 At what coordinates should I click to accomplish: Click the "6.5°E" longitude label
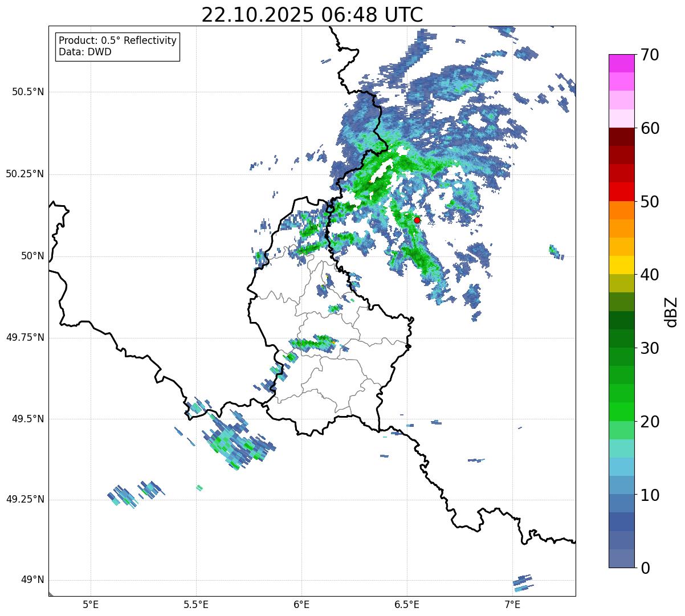(x=407, y=604)
